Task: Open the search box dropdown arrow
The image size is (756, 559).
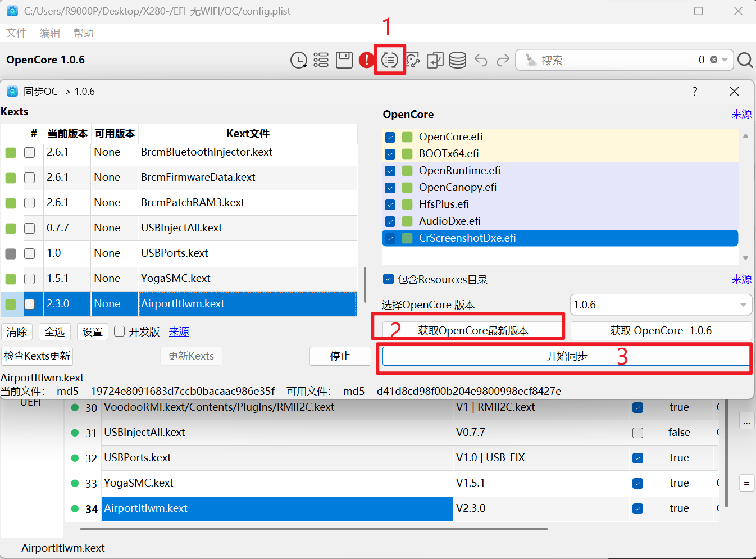Action: point(725,60)
